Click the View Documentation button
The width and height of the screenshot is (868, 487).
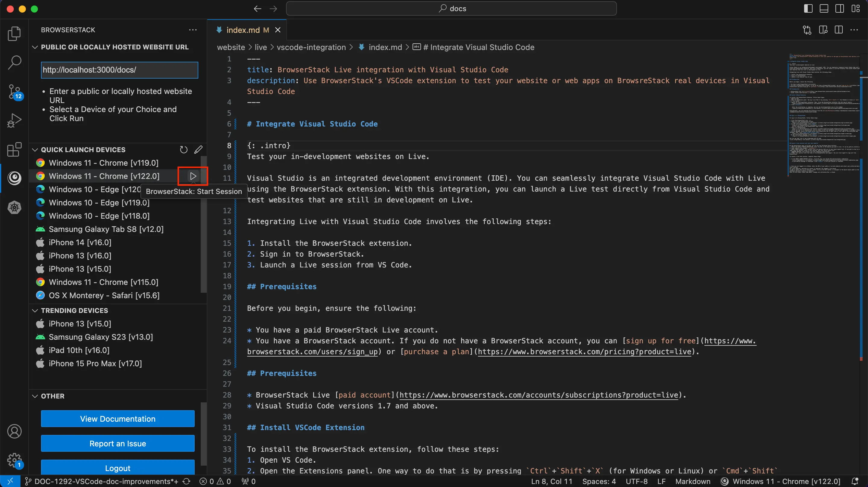click(x=118, y=419)
